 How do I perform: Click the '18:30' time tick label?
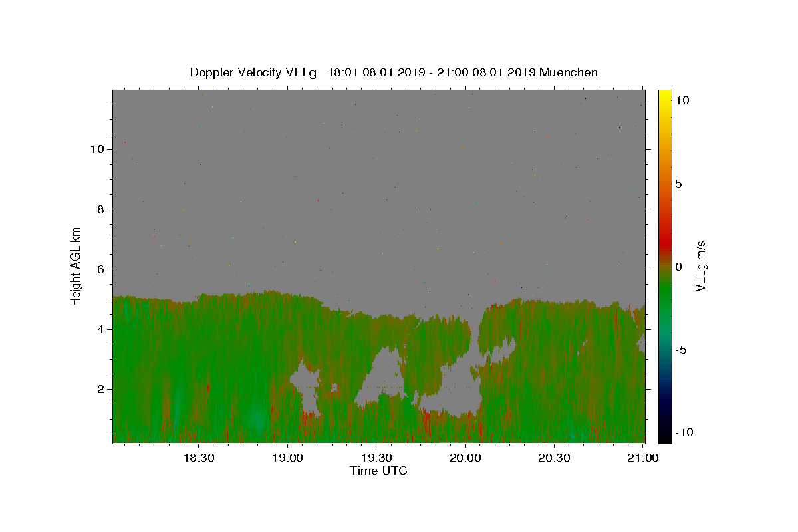pos(198,458)
